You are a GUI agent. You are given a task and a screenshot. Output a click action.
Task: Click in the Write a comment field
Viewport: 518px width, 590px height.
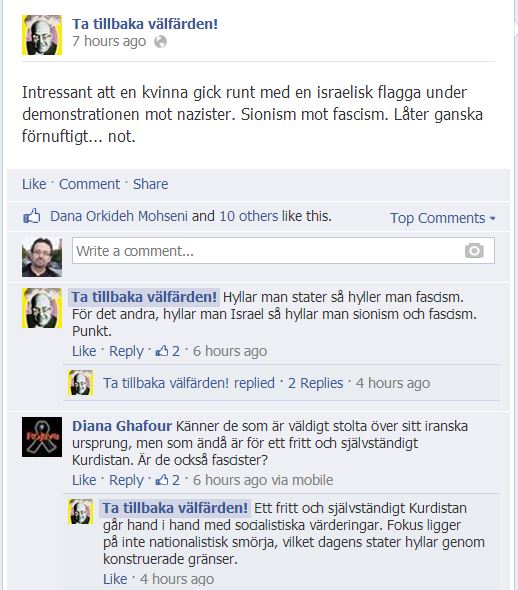[x=283, y=251]
